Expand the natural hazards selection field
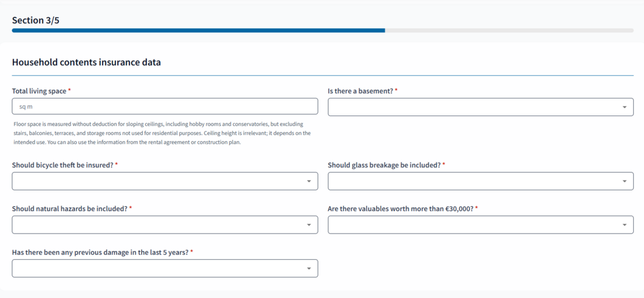644x298 pixels. 158,225
